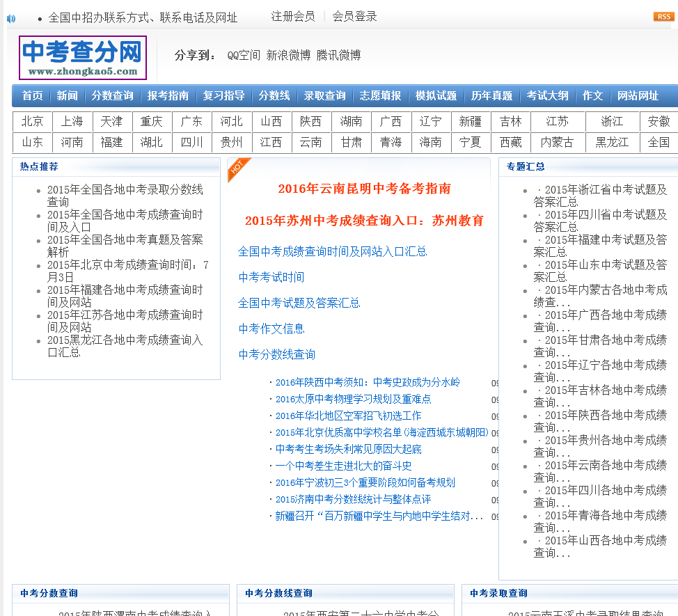This screenshot has width=678, height=616.
Task: Open the 中考考试时间 link
Action: click(x=271, y=278)
